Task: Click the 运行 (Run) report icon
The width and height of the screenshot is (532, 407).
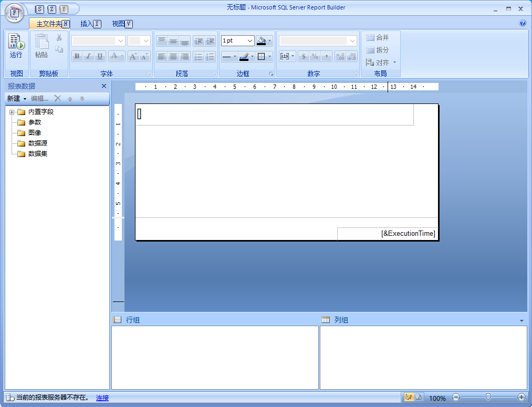Action: 16,46
